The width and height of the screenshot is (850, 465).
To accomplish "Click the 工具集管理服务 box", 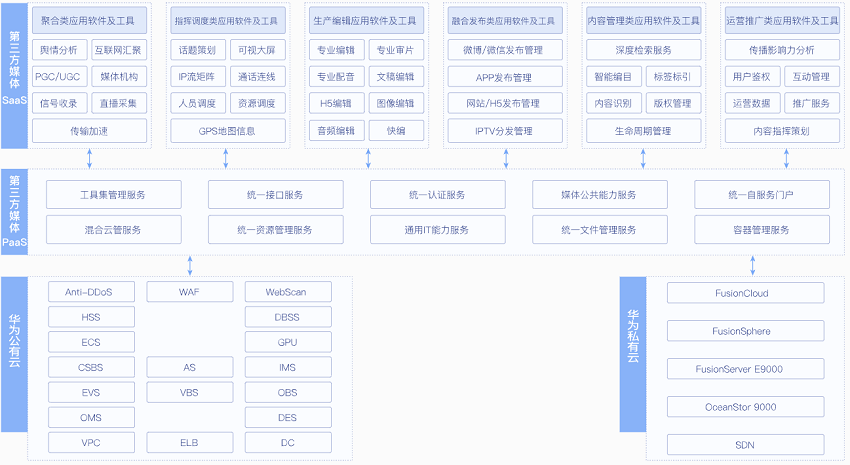I will (114, 195).
